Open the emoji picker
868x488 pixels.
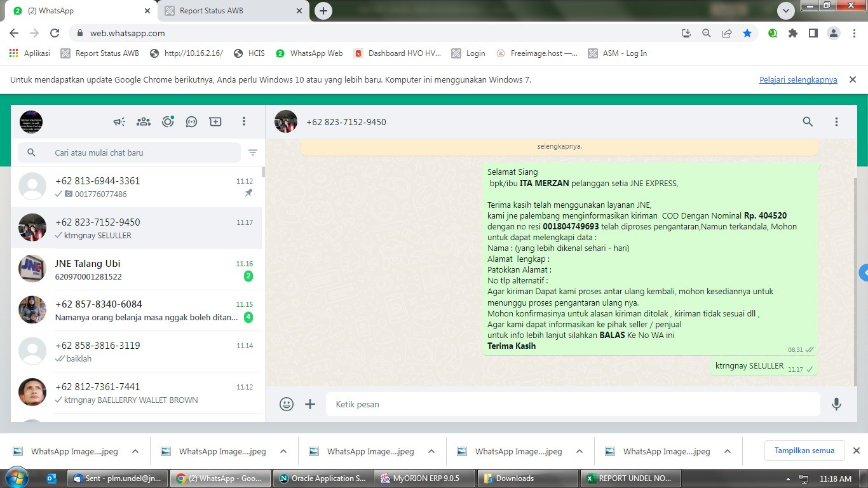287,404
